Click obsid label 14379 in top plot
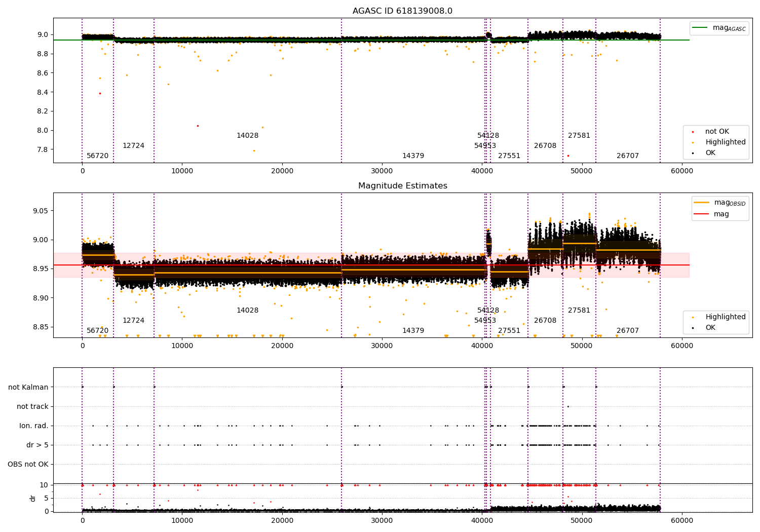Image resolution: width=760 pixels, height=532 pixels. (413, 156)
